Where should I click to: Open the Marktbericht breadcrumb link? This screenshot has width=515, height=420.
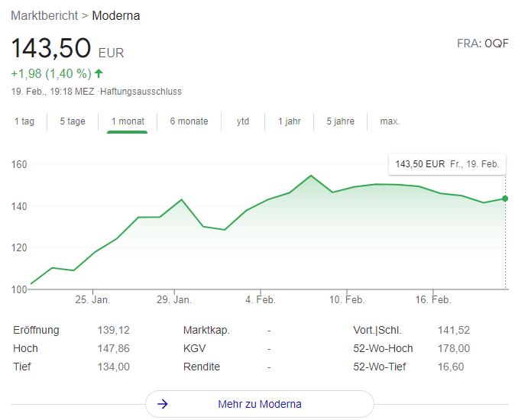44,15
